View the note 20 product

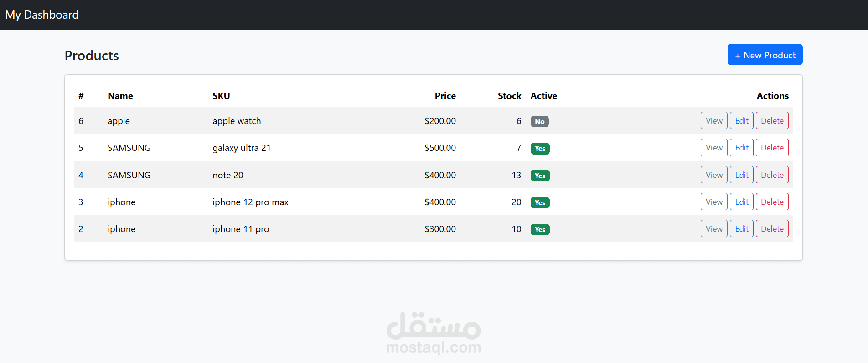pos(714,175)
